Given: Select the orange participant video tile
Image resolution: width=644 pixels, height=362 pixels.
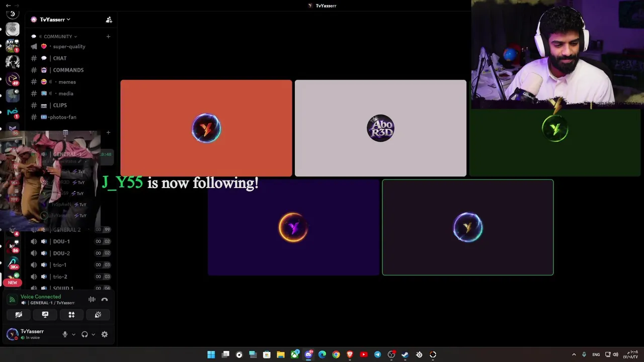Looking at the screenshot, I should (206, 128).
